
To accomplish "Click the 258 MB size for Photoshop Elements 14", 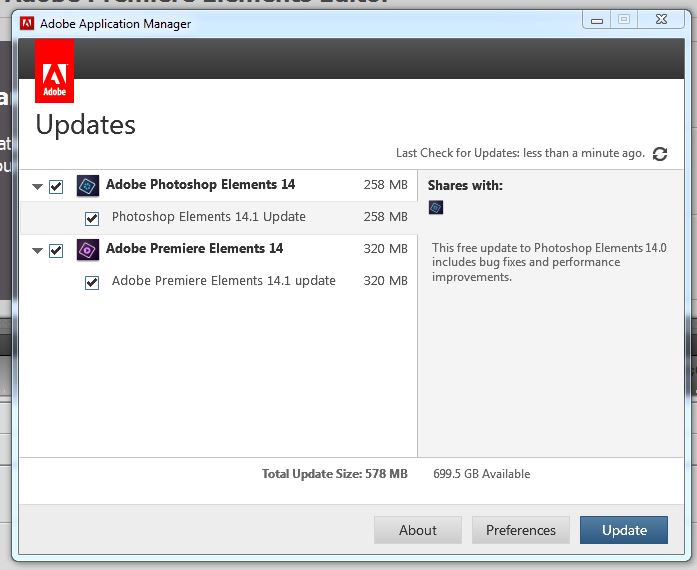I will pos(385,185).
